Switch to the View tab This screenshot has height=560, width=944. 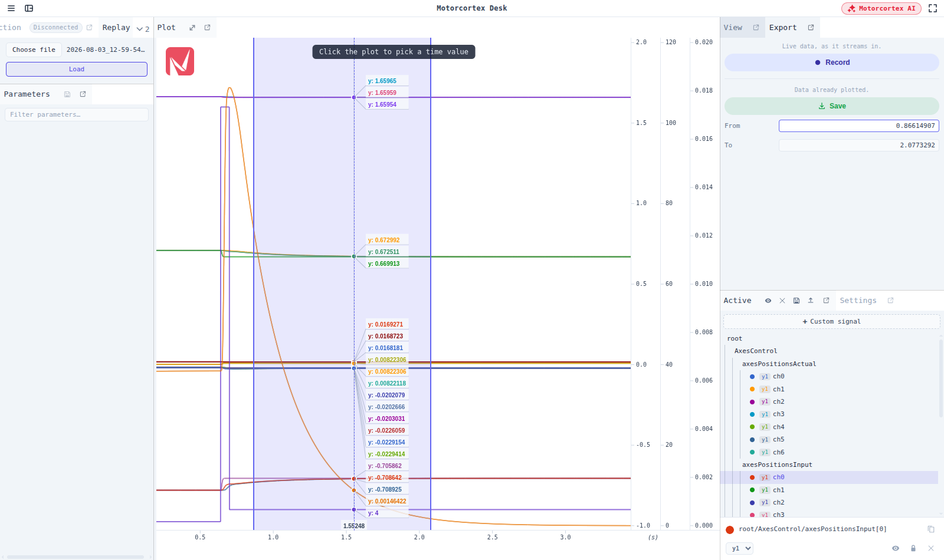pos(733,28)
